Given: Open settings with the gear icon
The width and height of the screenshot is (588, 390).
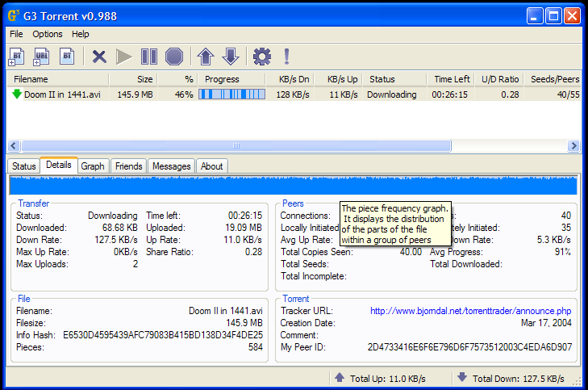Looking at the screenshot, I should [262, 57].
